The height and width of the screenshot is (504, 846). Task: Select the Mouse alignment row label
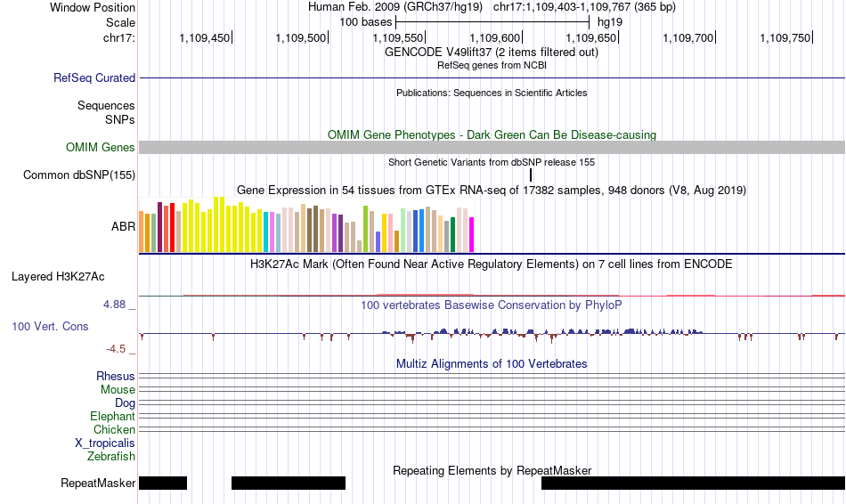pos(118,390)
